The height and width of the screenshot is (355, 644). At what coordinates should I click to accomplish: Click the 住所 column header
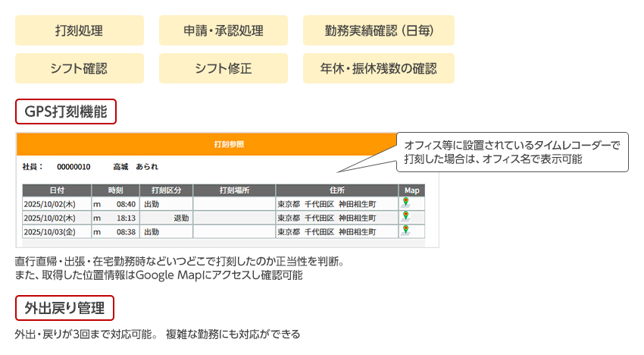click(337, 190)
